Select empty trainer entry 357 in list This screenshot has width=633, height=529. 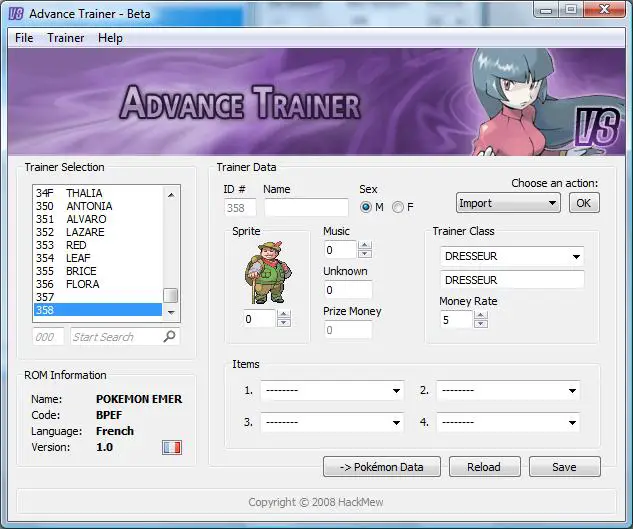tap(98, 297)
